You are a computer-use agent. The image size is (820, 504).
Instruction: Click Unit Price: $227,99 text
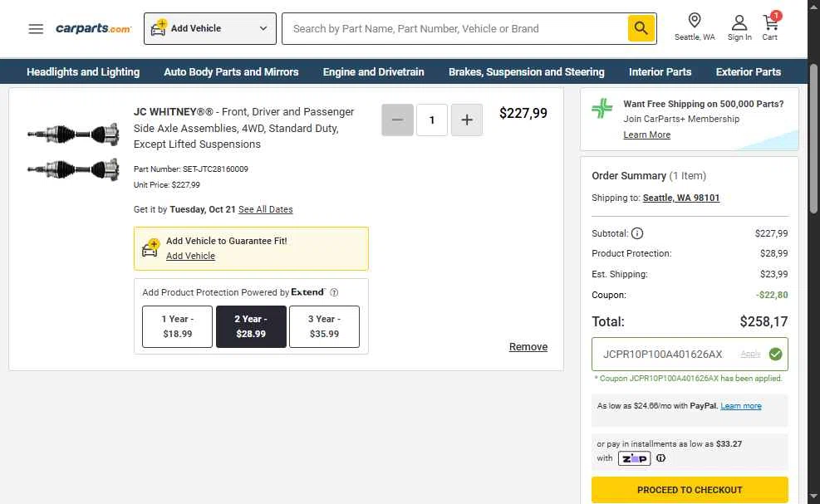tap(166, 184)
